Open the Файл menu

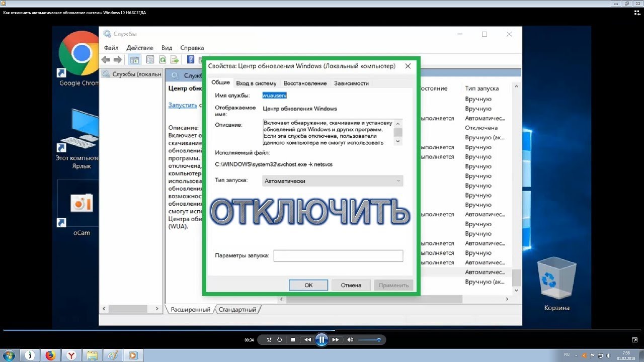(111, 48)
